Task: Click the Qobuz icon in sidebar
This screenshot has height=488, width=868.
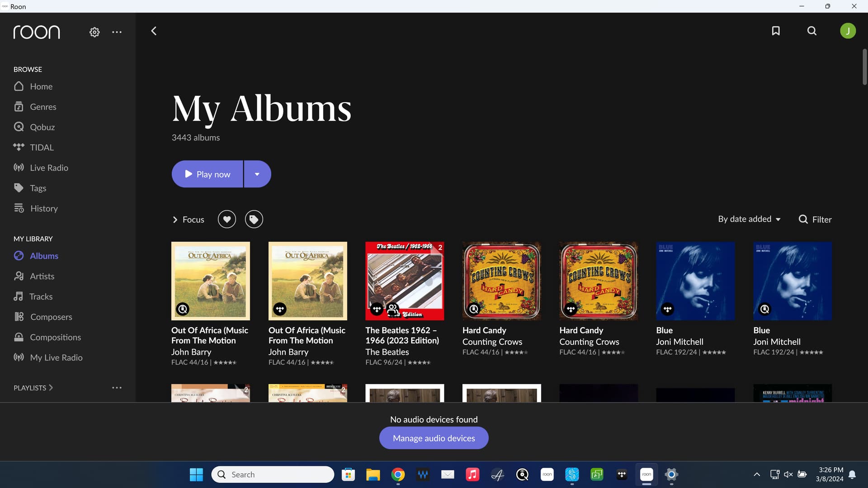Action: (19, 127)
